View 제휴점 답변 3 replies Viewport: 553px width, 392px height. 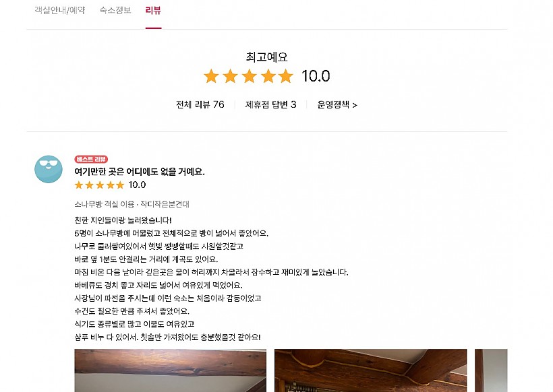270,104
